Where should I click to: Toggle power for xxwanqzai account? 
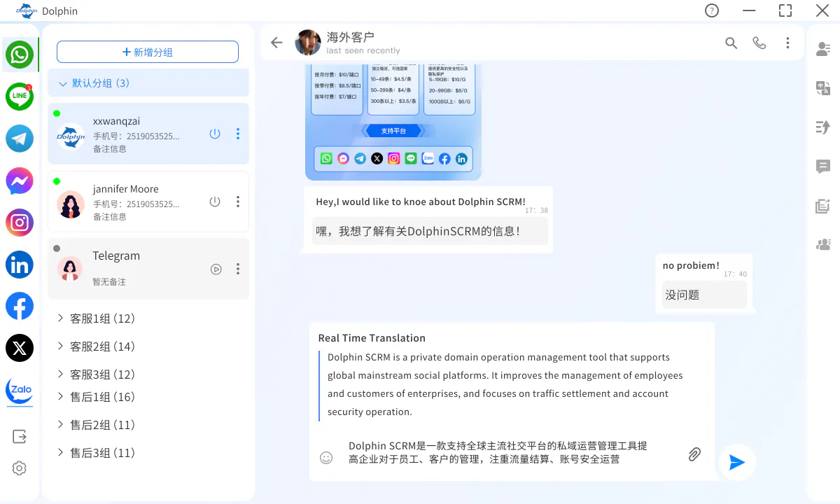pyautogui.click(x=215, y=134)
